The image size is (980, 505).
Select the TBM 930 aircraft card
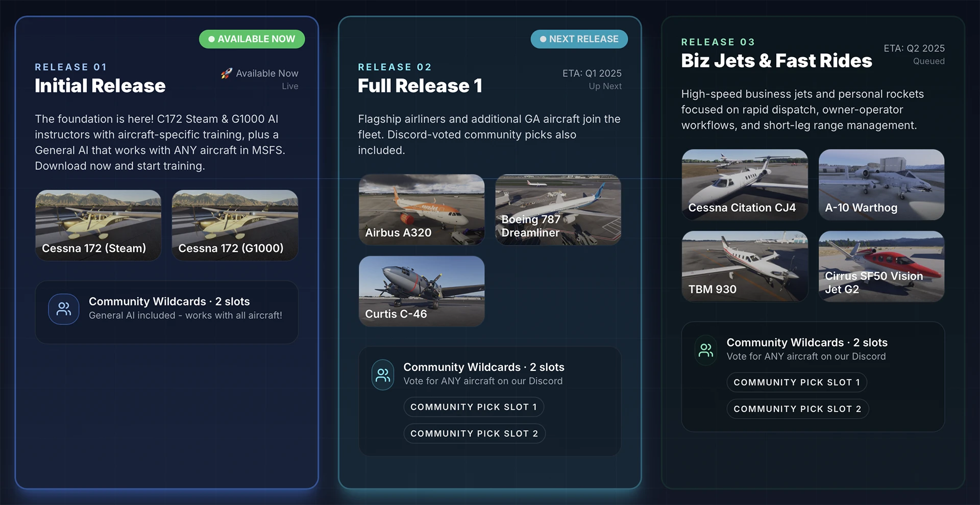(745, 266)
